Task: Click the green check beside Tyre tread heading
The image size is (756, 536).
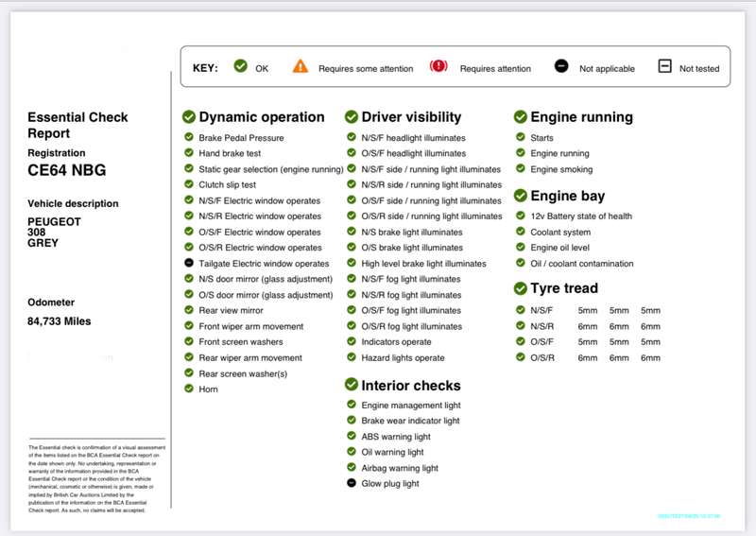Action: click(520, 288)
